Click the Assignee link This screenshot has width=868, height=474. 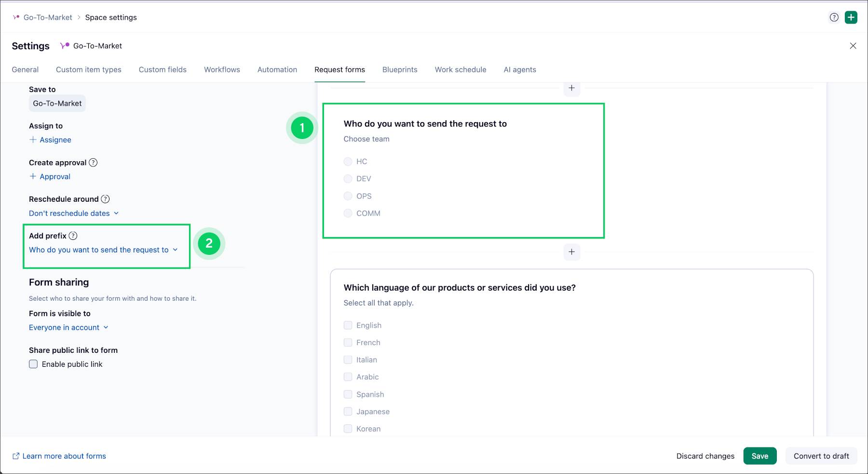(55, 139)
